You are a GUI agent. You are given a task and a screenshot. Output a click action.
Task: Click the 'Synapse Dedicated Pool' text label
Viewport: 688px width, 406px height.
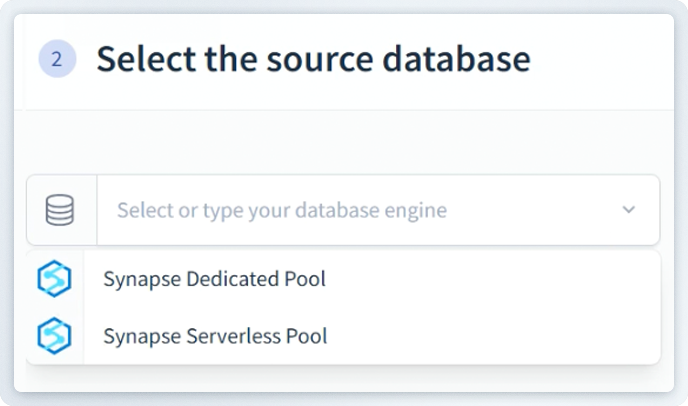pyautogui.click(x=214, y=279)
